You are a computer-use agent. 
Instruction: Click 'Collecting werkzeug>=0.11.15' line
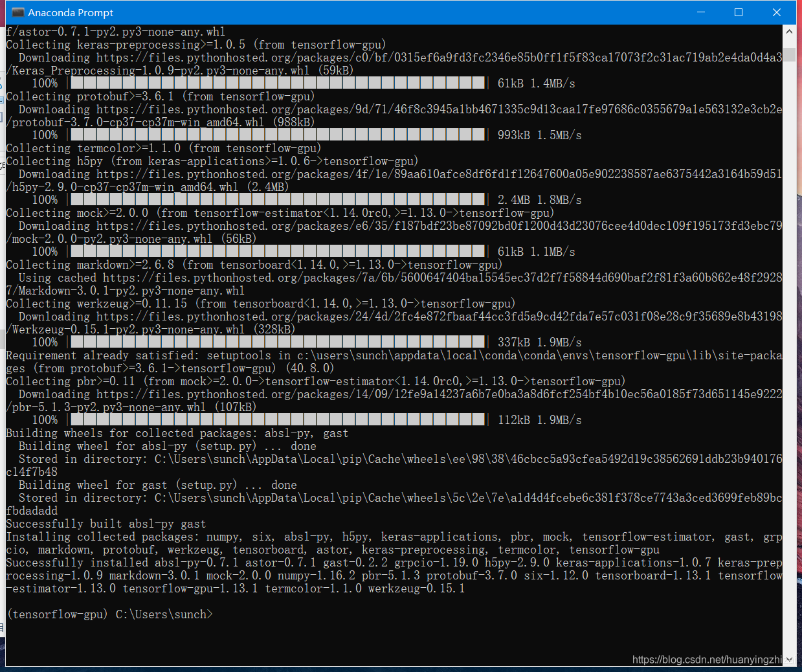click(261, 304)
